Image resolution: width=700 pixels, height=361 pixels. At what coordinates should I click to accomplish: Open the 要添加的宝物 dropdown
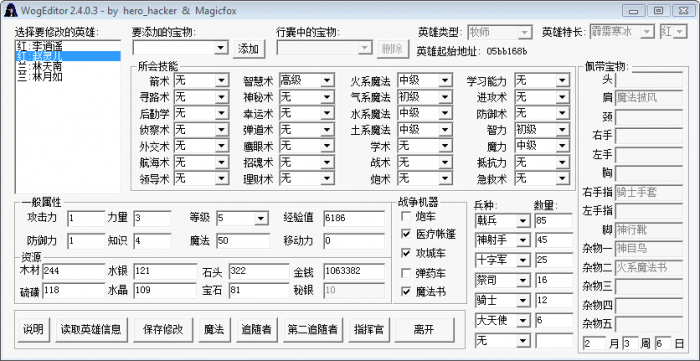click(220, 48)
